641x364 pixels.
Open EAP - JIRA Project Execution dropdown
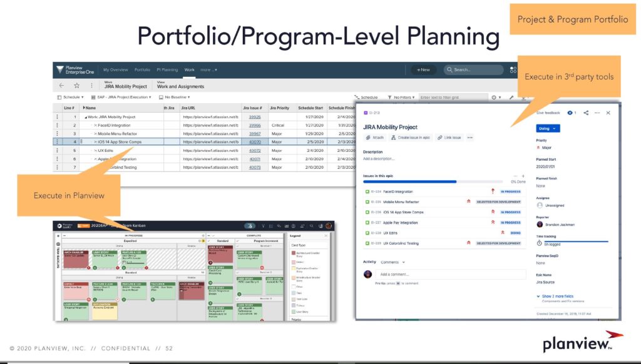tap(121, 97)
